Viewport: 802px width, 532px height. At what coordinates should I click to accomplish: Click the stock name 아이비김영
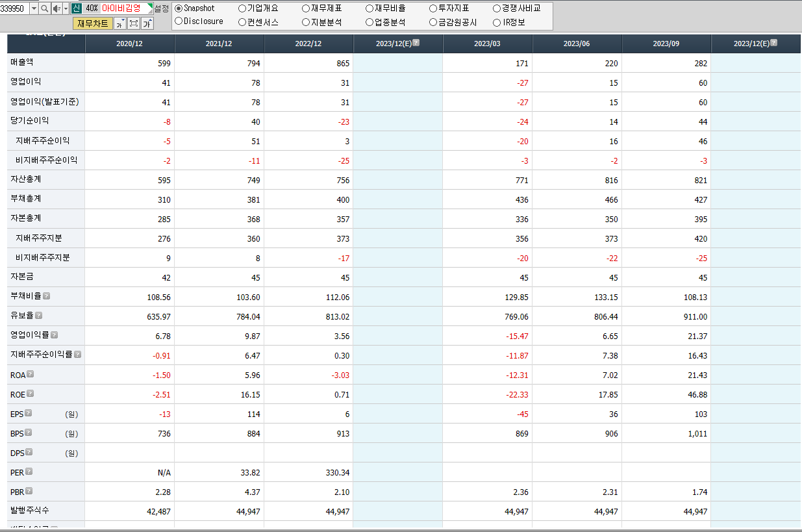coord(121,8)
